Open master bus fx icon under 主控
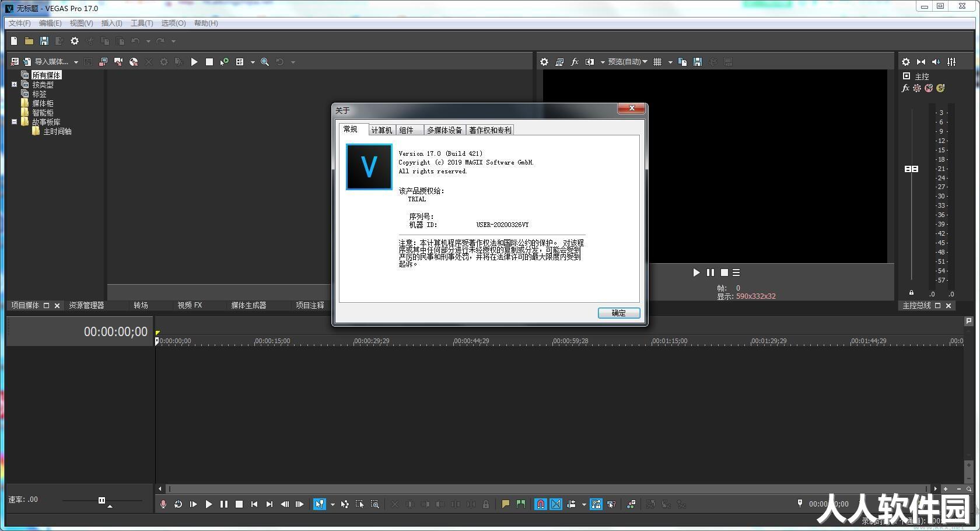 [x=905, y=88]
